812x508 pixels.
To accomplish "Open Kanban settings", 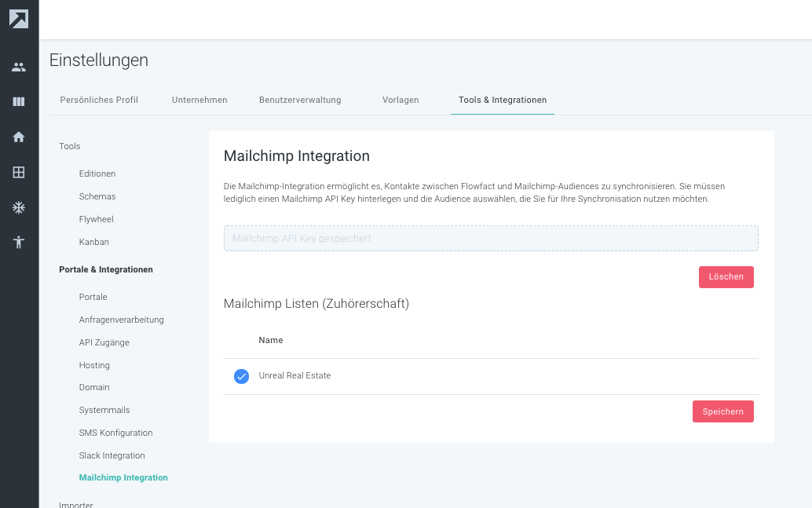I will pos(93,242).
